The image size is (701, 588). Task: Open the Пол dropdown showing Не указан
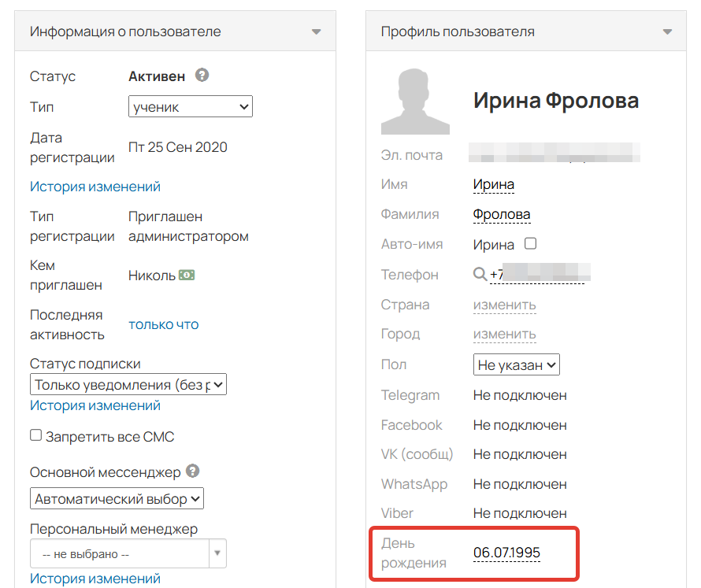pos(516,364)
